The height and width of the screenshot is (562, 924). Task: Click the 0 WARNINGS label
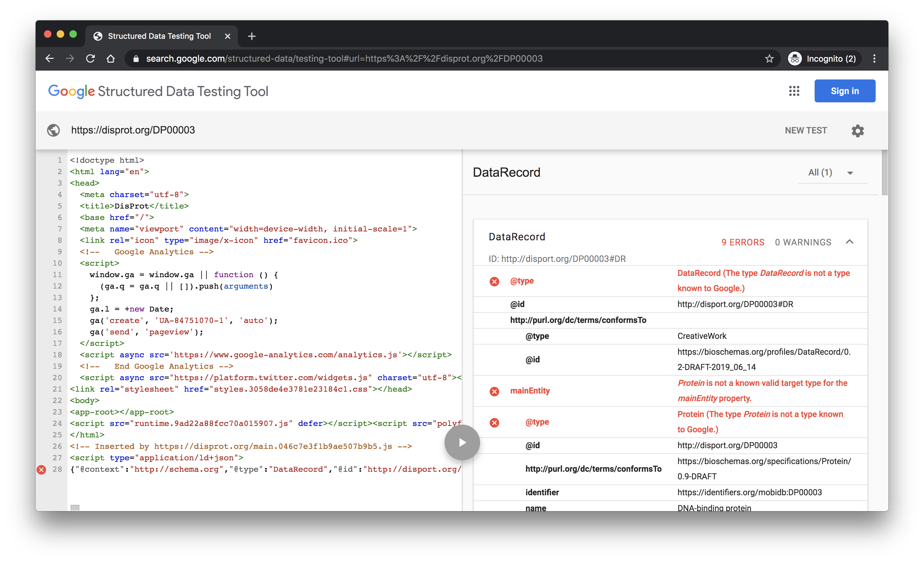coord(803,242)
